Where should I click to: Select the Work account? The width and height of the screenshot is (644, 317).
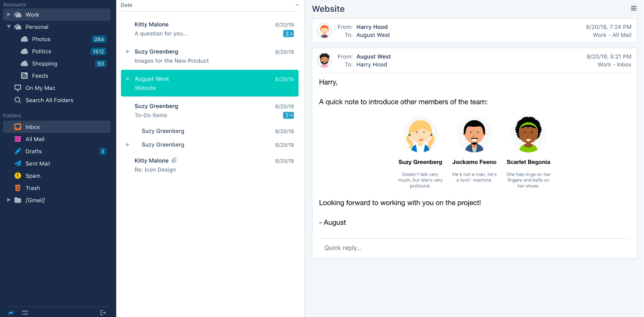click(56, 15)
